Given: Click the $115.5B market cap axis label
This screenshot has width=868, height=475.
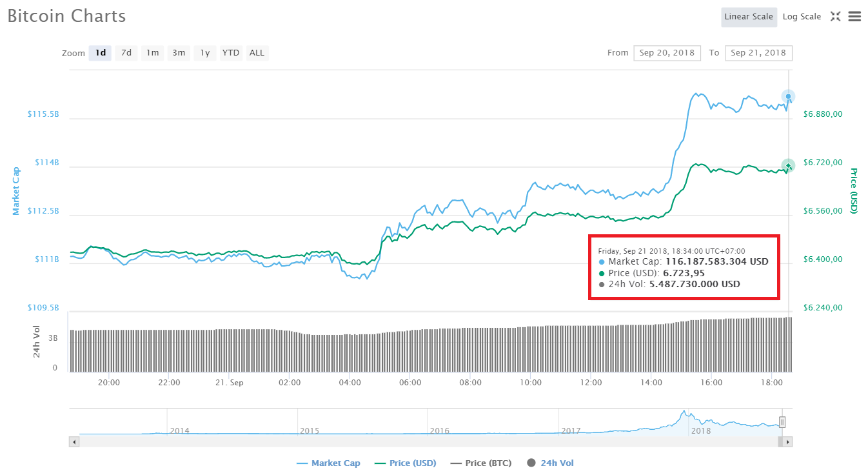Looking at the screenshot, I should click(43, 114).
